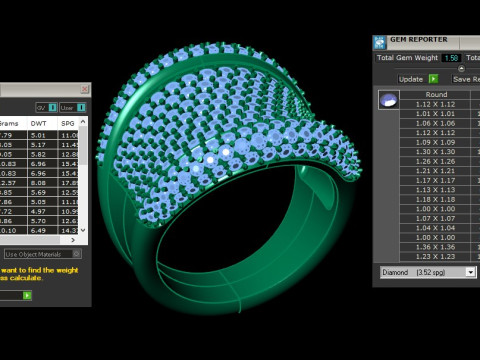Select the 1.17 X 1.17 gem row
The width and height of the screenshot is (480, 360).
pyautogui.click(x=435, y=180)
